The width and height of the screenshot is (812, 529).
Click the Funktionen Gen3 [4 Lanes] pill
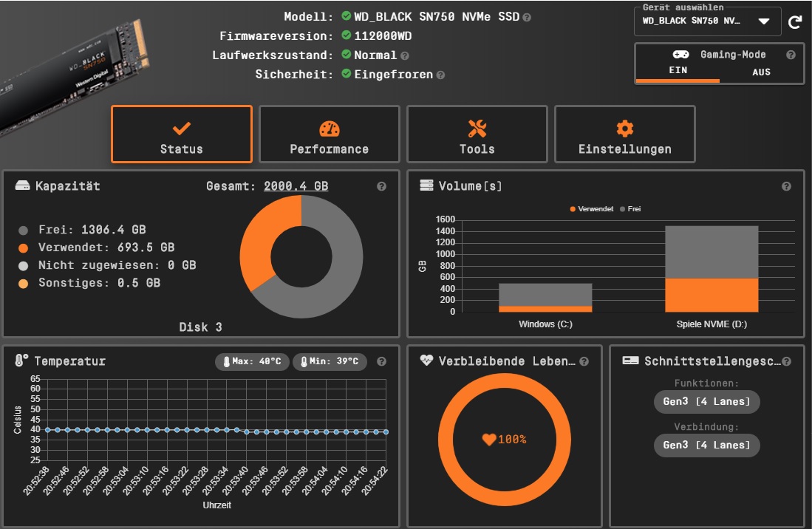click(706, 402)
